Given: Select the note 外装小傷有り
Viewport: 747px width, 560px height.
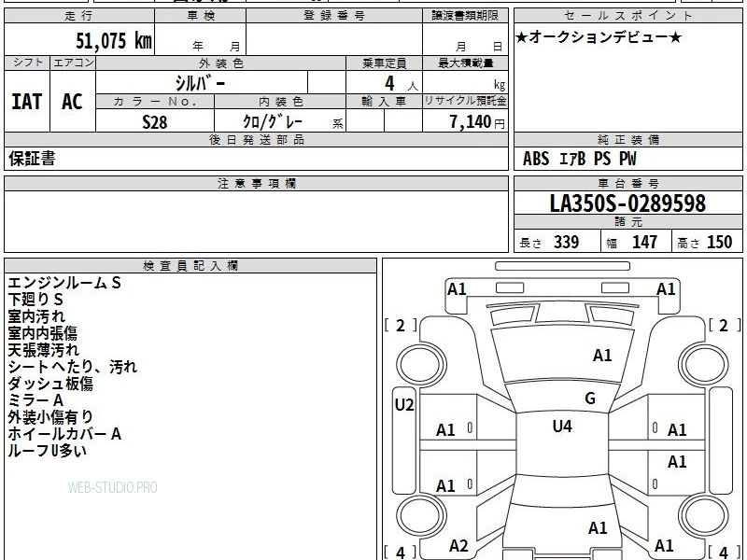Looking at the screenshot, I should [50, 417].
